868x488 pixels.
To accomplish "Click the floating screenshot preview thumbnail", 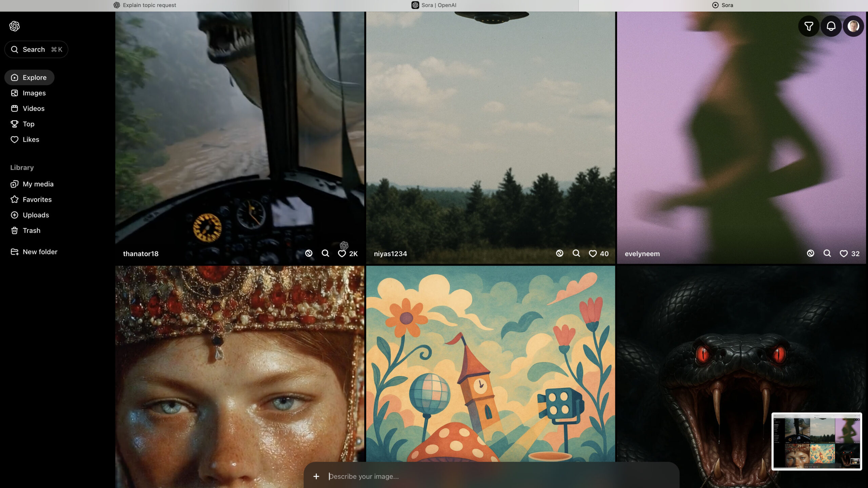I will coord(816,441).
